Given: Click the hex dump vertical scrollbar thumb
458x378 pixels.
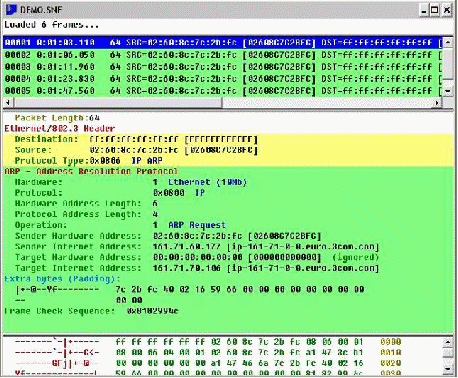Looking at the screenshot, I should (448, 353).
